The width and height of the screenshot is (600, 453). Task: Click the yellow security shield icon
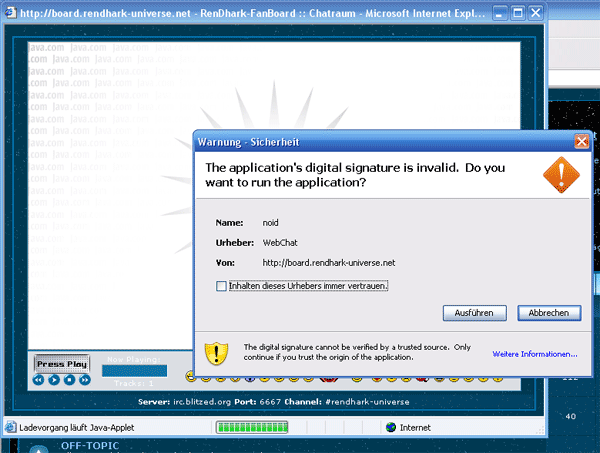click(x=218, y=353)
